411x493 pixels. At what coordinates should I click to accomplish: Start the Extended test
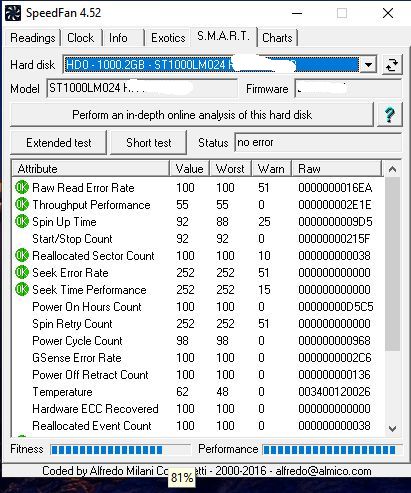coord(59,143)
